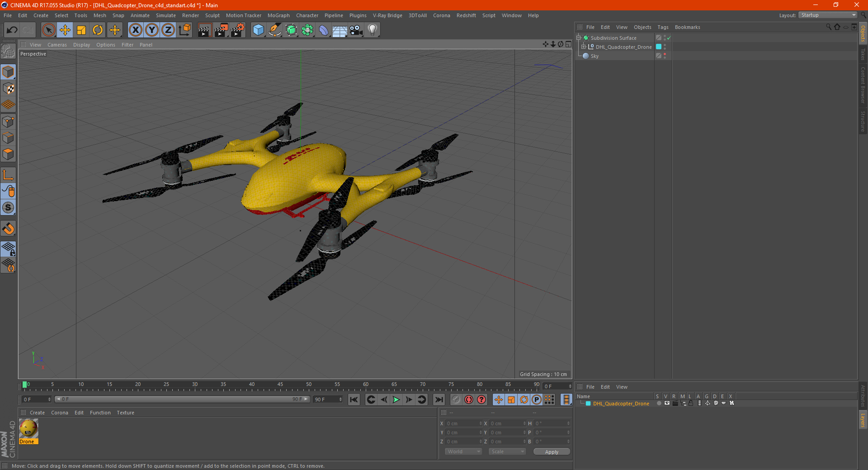
Task: Search objects with magnifier icon
Action: tap(829, 27)
